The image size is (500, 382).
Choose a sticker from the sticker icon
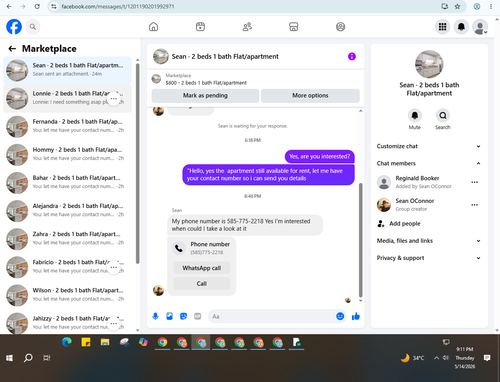[183, 316]
